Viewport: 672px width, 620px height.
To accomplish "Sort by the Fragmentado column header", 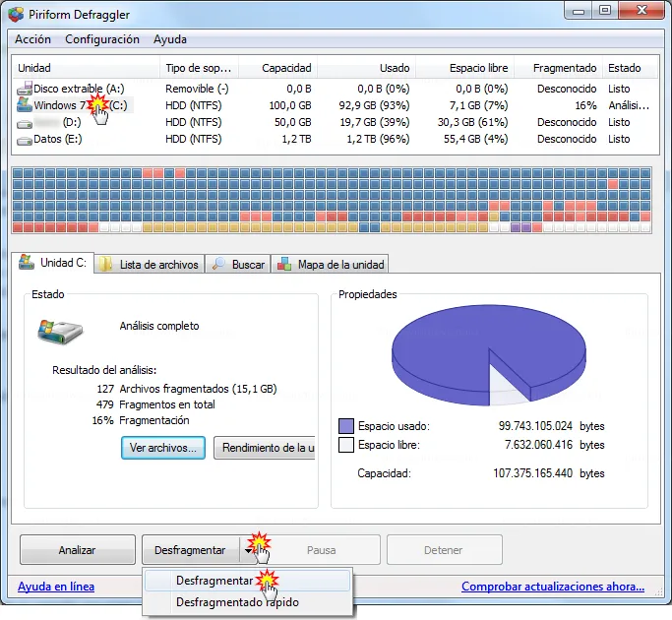I will click(x=559, y=68).
